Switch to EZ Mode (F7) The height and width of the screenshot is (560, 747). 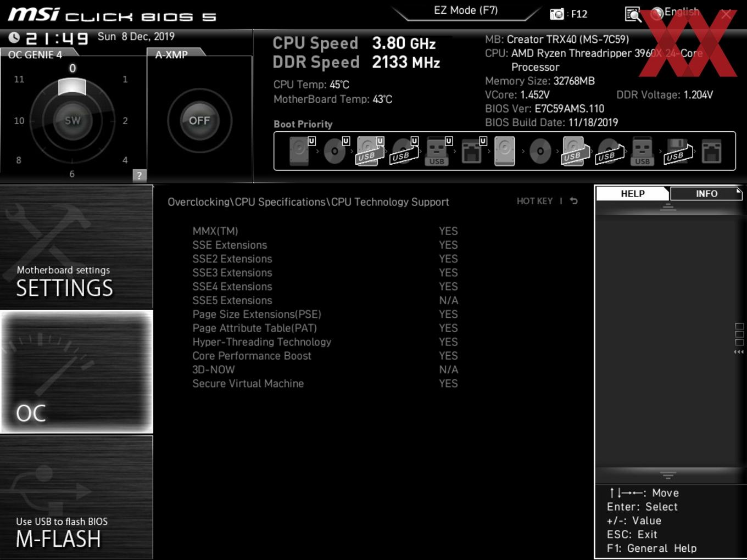(466, 10)
